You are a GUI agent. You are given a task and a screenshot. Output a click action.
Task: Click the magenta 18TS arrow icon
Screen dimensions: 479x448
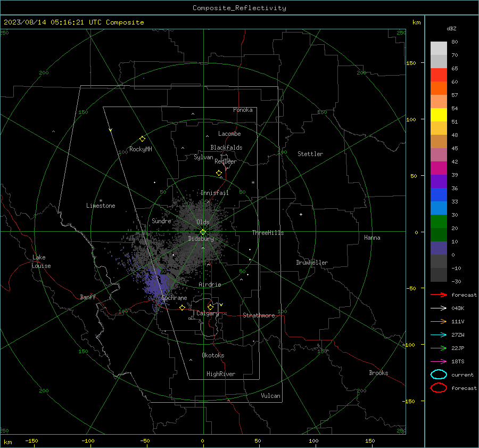(439, 362)
